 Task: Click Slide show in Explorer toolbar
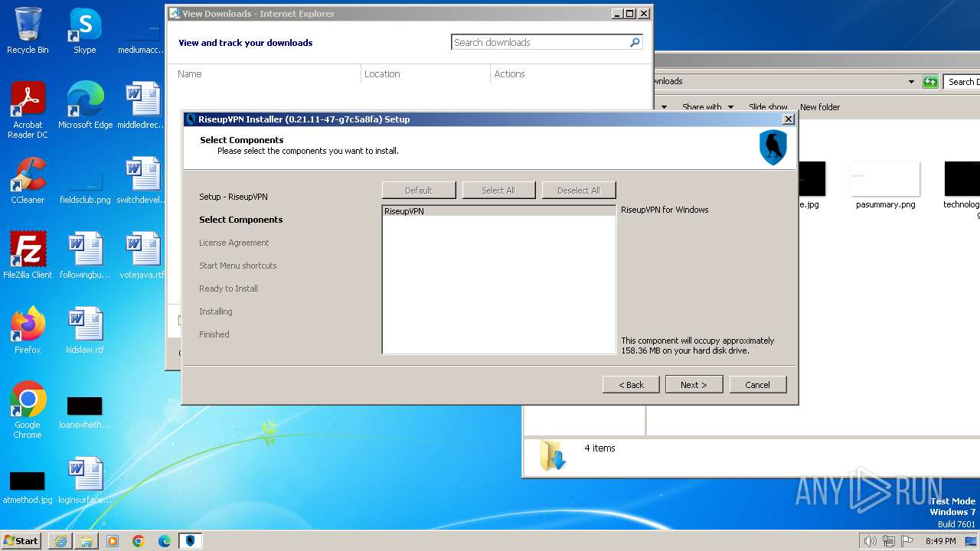(x=768, y=107)
